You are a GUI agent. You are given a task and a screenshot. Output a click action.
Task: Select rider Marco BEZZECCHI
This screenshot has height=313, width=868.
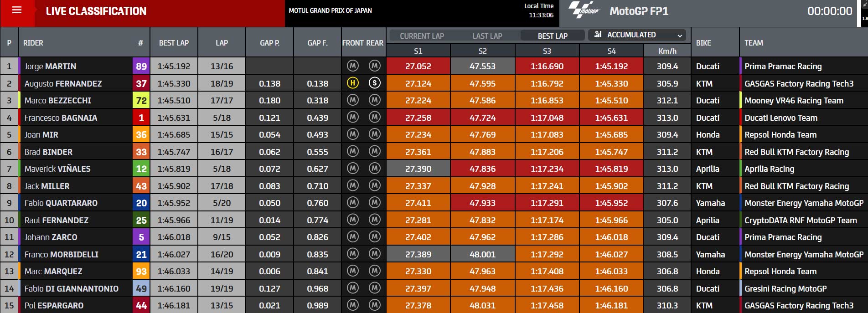click(x=58, y=100)
